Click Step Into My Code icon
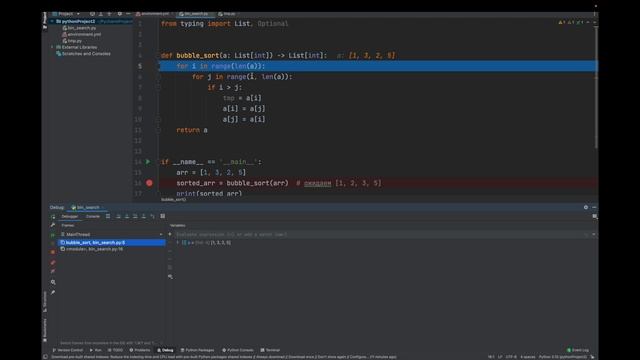The width and height of the screenshot is (640, 360). pyautogui.click(x=135, y=216)
